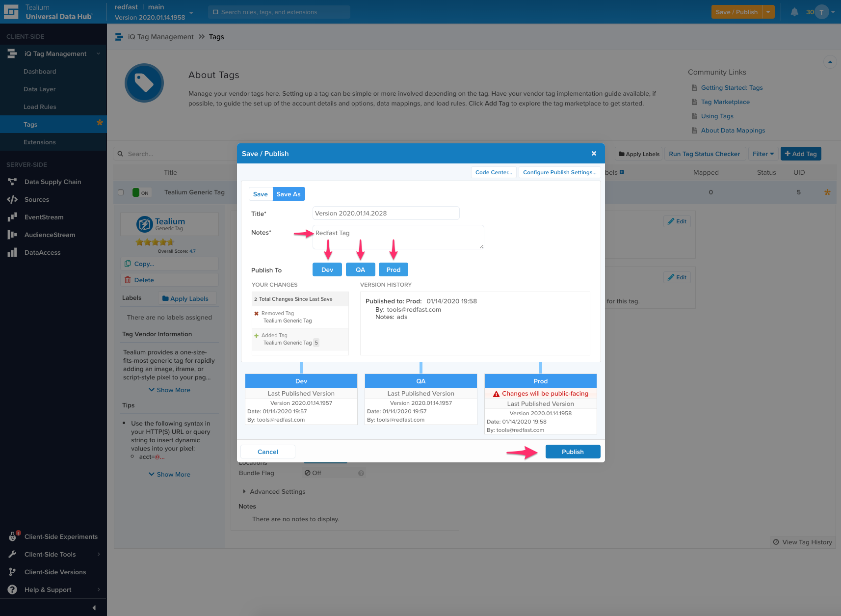Open View Tag History

pos(803,542)
